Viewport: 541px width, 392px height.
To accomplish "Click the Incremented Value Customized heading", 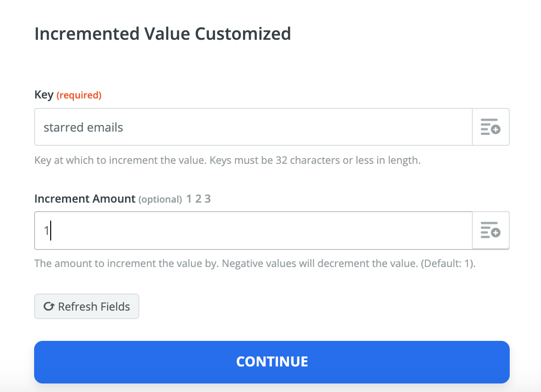I will (x=162, y=34).
